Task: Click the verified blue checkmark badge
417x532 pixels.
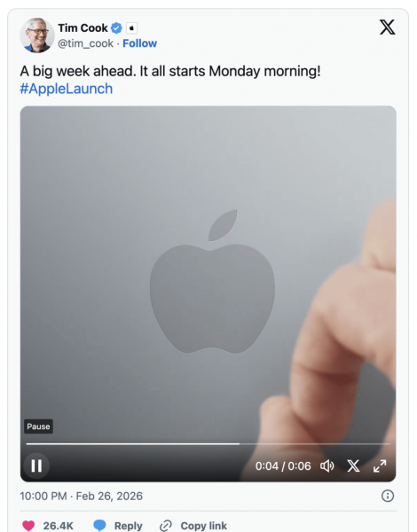Action: (116, 28)
